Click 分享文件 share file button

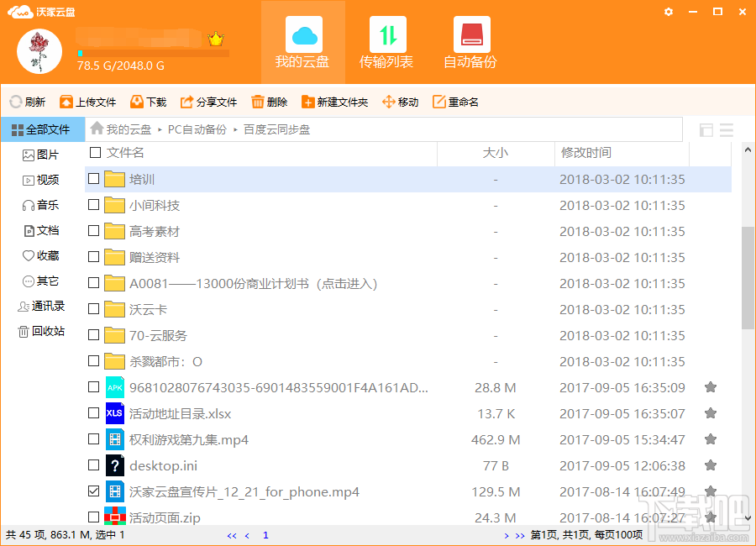209,102
